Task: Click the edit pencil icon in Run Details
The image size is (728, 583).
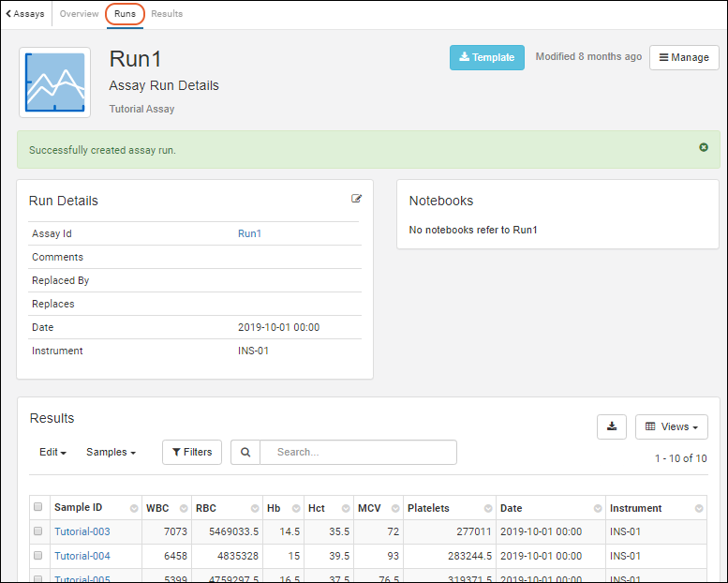Action: click(356, 199)
